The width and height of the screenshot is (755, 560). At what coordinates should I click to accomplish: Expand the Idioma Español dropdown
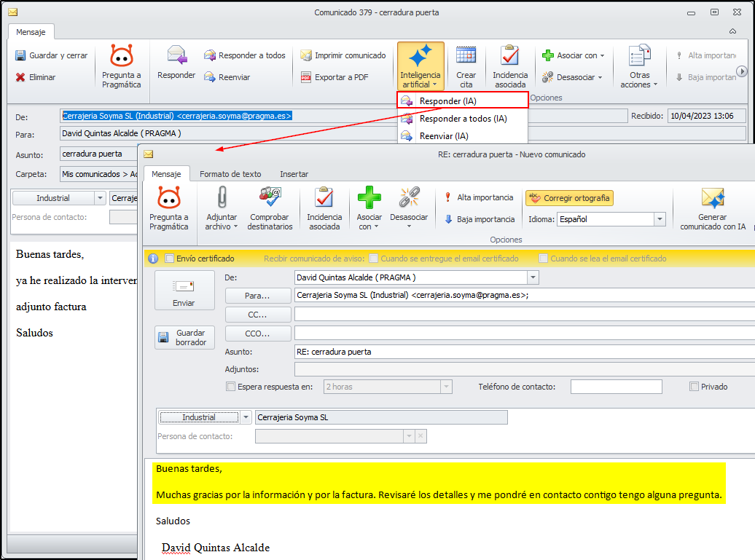(x=660, y=219)
